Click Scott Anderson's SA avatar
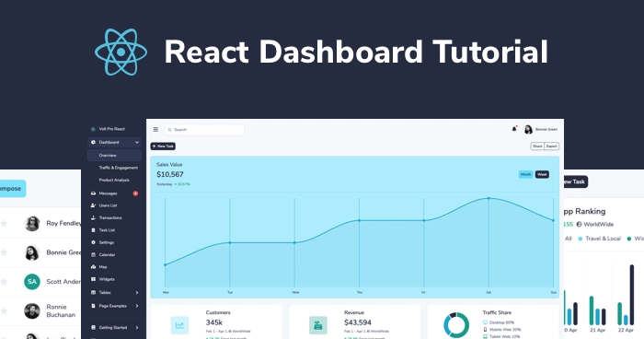This screenshot has height=339, width=644. pyautogui.click(x=32, y=282)
